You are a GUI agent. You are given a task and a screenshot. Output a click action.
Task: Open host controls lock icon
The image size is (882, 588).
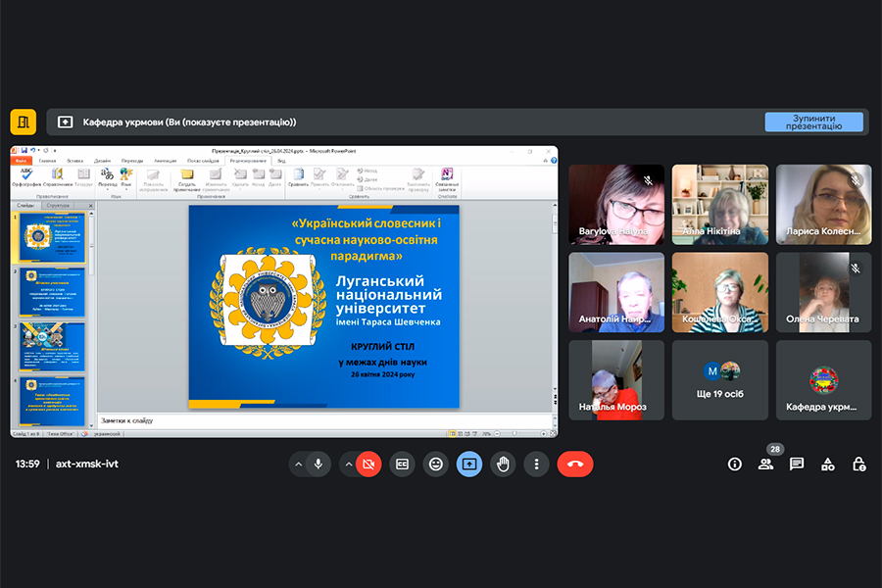point(858,464)
